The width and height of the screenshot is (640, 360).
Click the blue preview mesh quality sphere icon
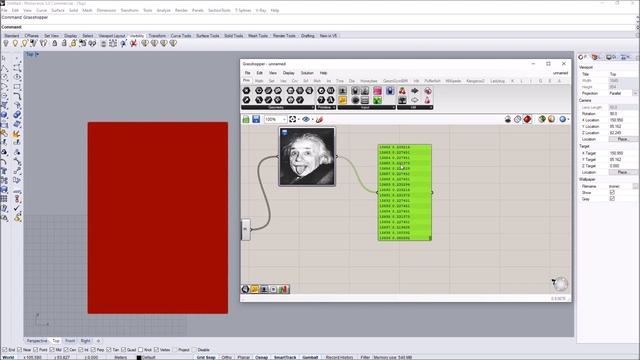(562, 119)
